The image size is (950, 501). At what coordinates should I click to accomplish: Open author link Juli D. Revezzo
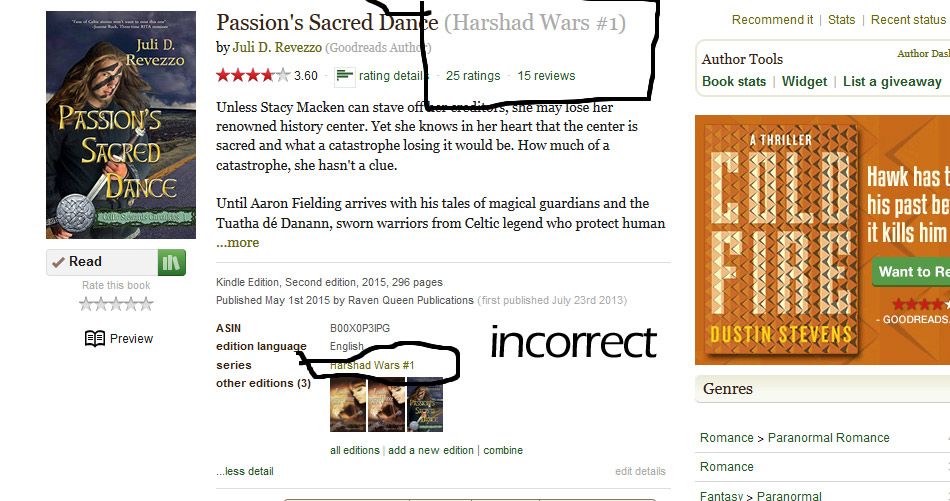pos(277,47)
